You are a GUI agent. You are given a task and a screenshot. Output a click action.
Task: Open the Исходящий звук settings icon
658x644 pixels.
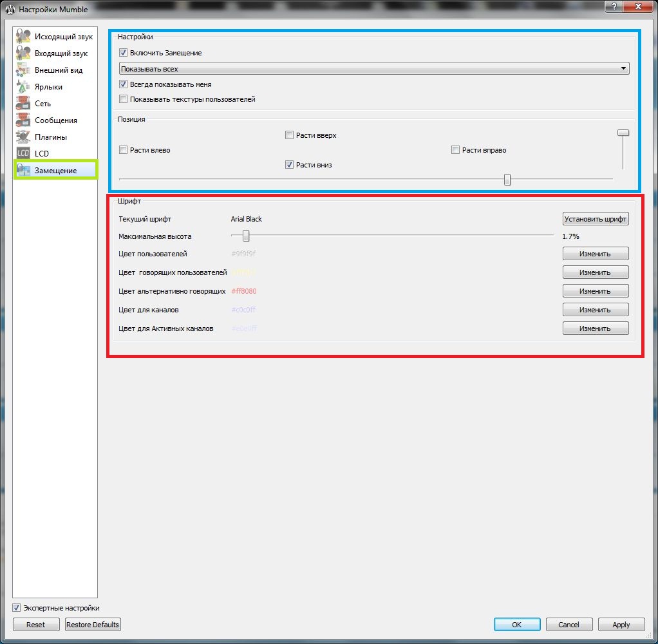click(x=23, y=37)
